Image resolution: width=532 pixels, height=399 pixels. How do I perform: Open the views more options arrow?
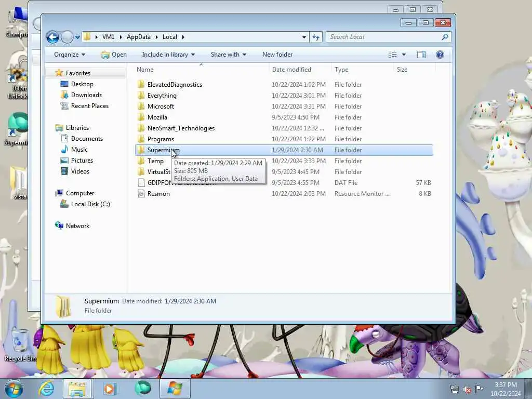coord(404,54)
